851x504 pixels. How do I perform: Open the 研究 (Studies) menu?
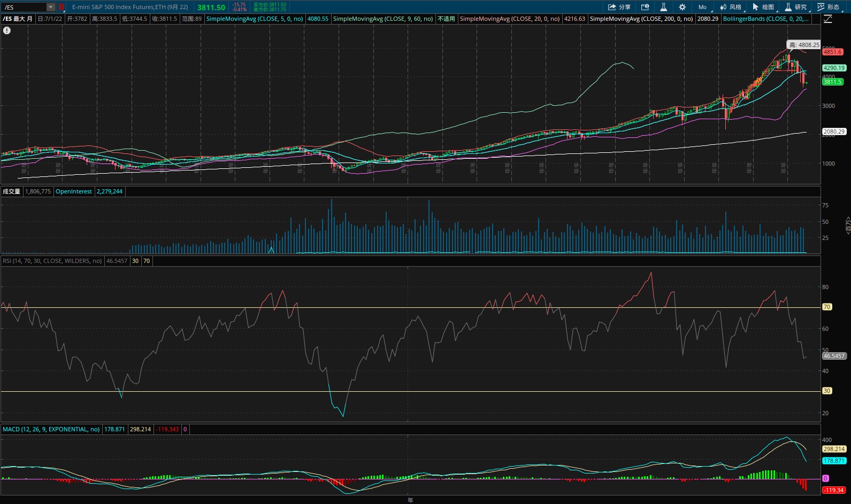(x=796, y=7)
